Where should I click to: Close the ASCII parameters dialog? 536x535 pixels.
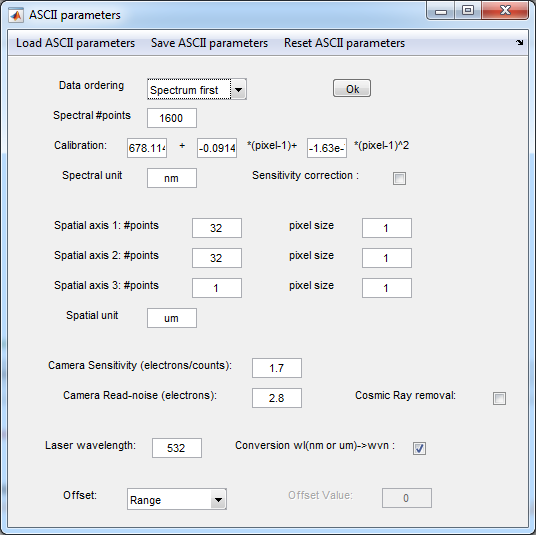[x=505, y=11]
